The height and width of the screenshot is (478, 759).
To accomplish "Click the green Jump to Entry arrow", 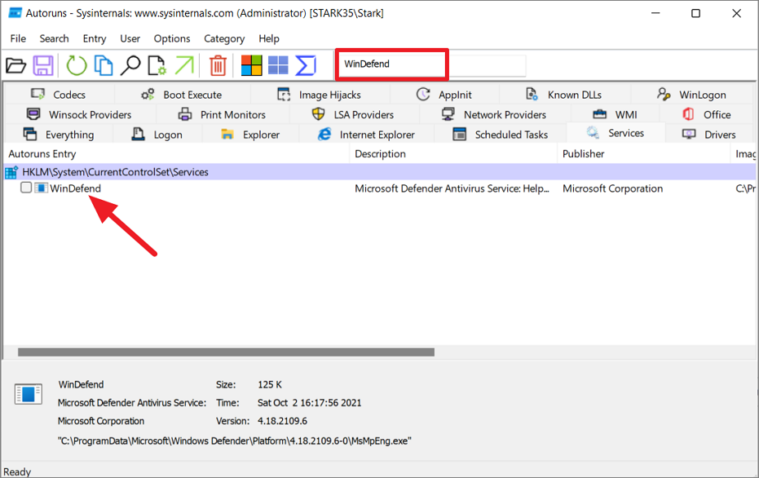I will [184, 65].
